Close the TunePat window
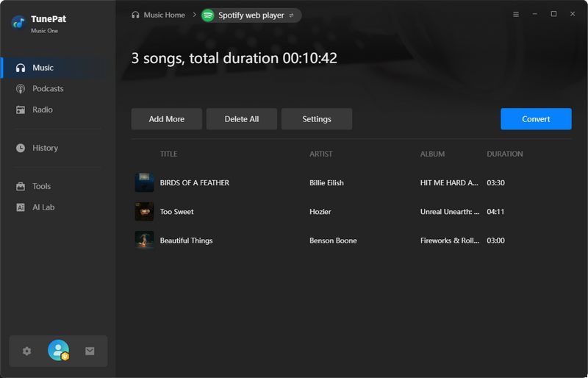This screenshot has height=378, width=588. click(573, 14)
